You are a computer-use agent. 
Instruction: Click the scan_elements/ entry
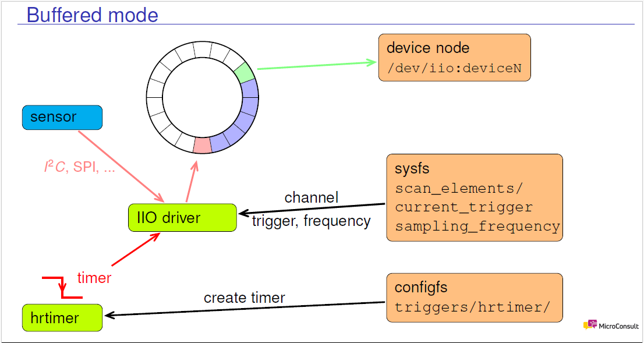coord(458,188)
